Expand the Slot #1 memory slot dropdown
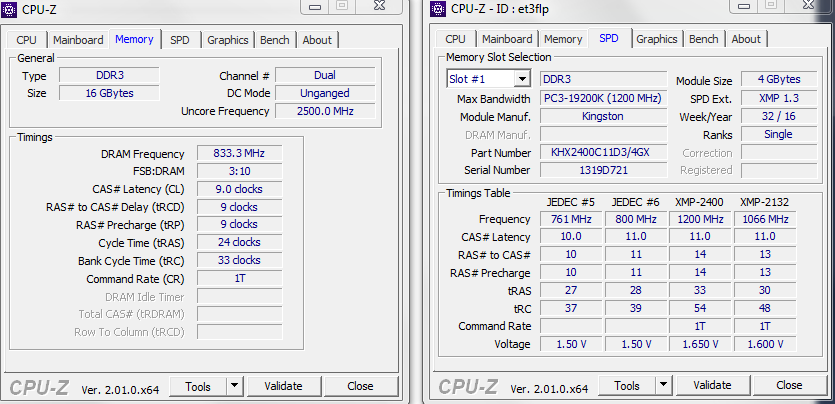The width and height of the screenshot is (835, 404). (x=522, y=79)
